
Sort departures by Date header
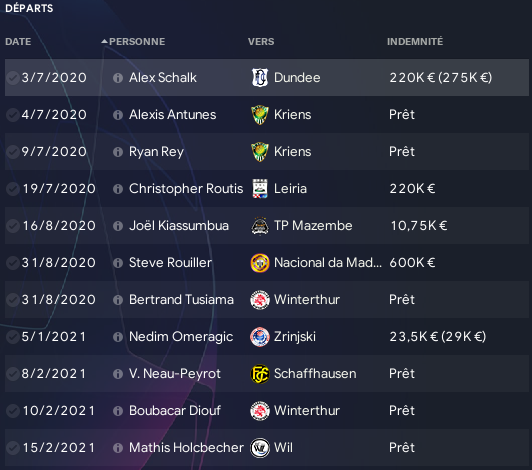click(x=18, y=41)
